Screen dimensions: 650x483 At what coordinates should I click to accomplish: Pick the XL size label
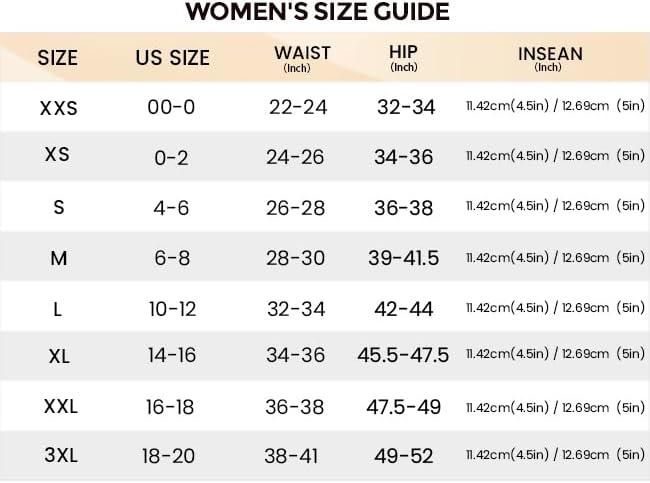[x=59, y=356]
